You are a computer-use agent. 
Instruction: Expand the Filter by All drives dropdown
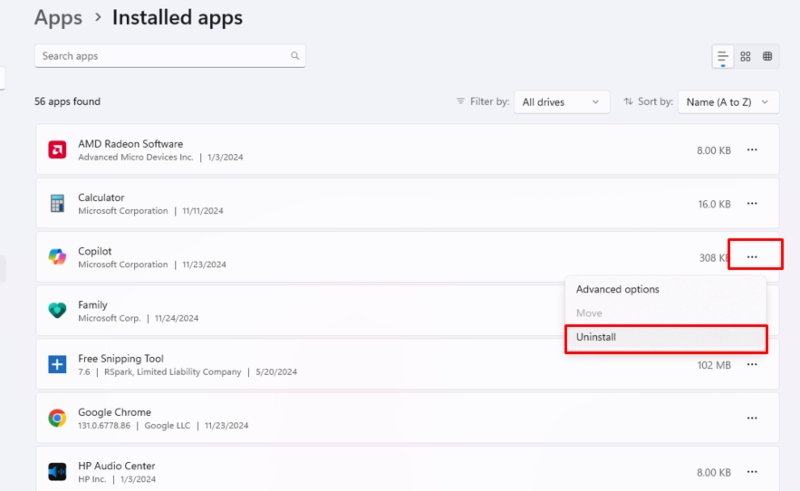(562, 102)
